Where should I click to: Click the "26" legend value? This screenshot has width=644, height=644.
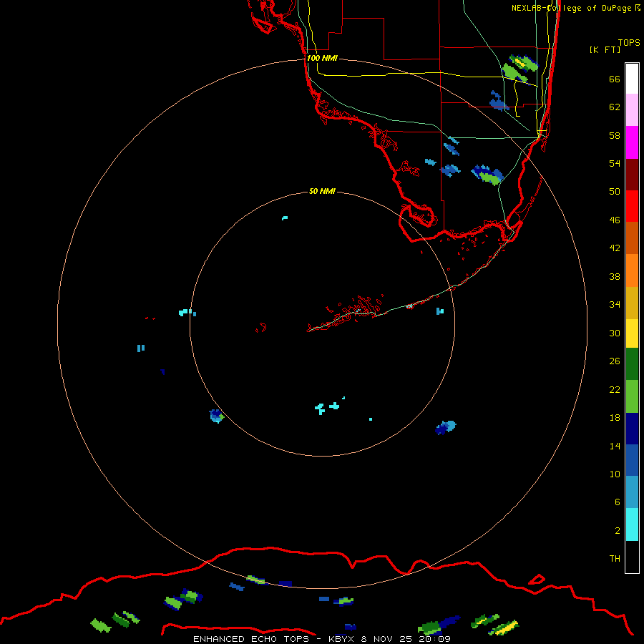point(615,361)
